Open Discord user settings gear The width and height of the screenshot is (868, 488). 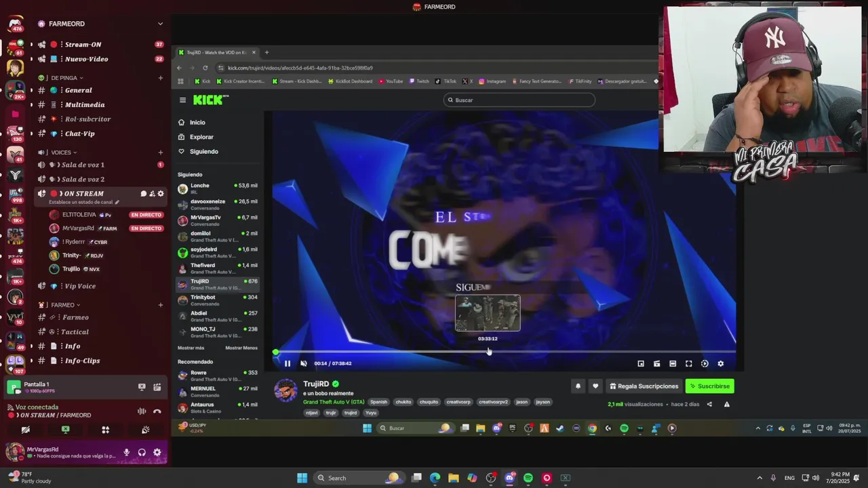157,452
